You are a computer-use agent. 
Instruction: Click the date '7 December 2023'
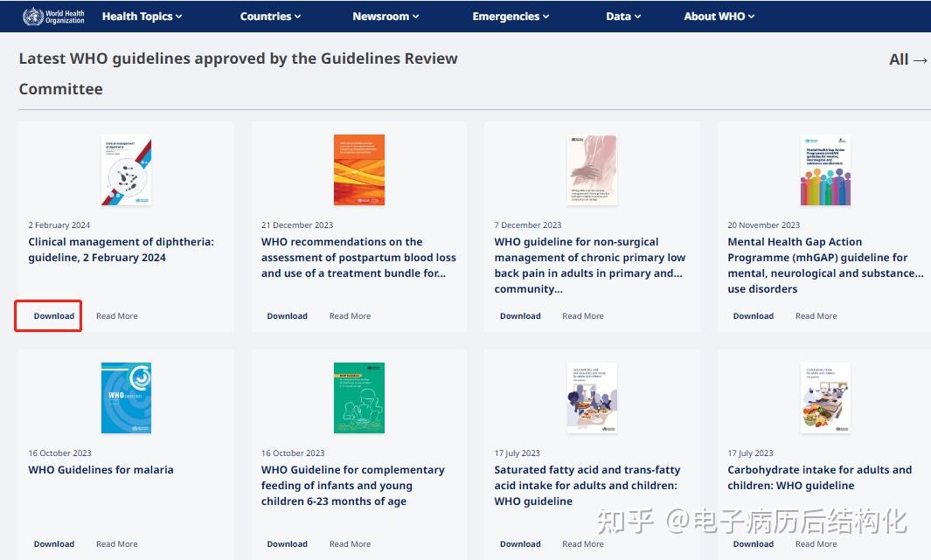click(528, 225)
